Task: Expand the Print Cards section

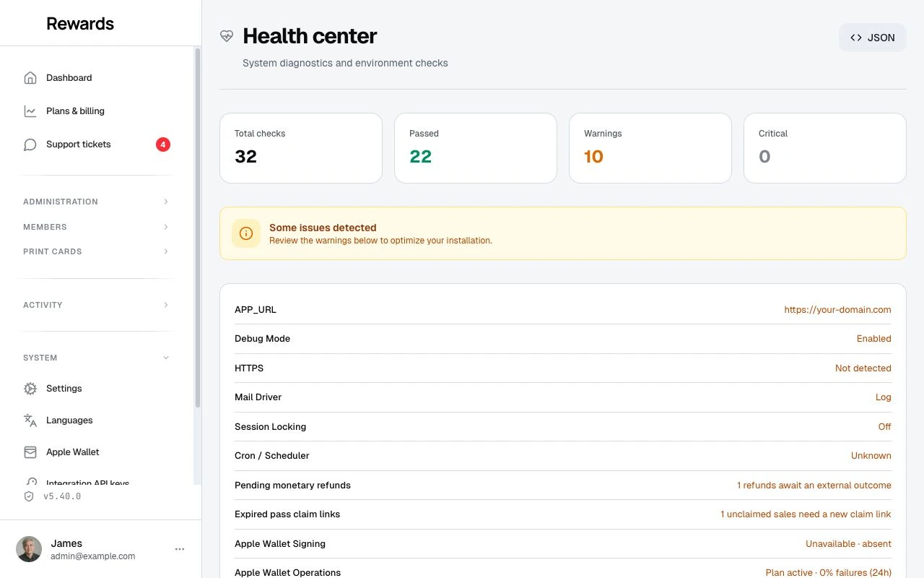Action: pos(97,251)
